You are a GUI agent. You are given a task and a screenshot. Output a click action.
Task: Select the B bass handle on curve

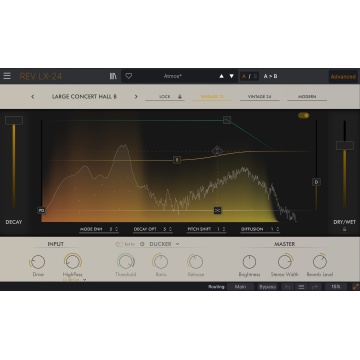pos(177,160)
